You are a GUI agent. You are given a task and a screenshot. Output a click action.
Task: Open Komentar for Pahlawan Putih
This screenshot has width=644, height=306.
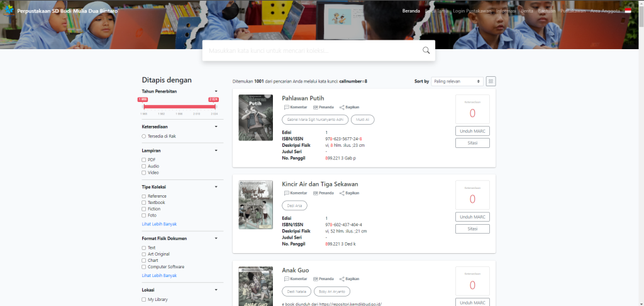[x=296, y=107]
